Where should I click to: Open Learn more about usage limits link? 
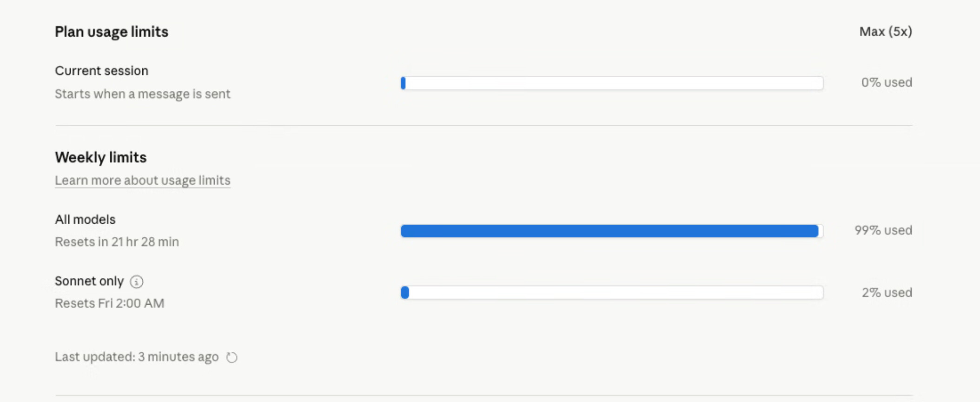(x=143, y=181)
